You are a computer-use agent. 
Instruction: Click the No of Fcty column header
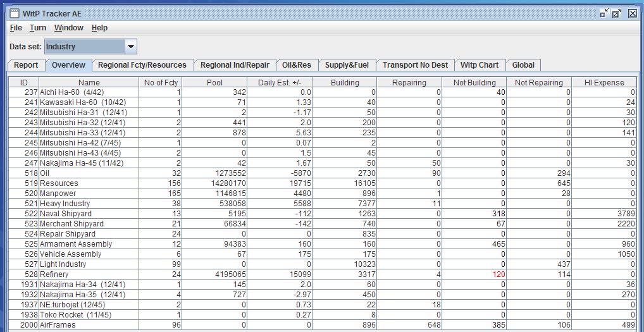click(x=161, y=82)
